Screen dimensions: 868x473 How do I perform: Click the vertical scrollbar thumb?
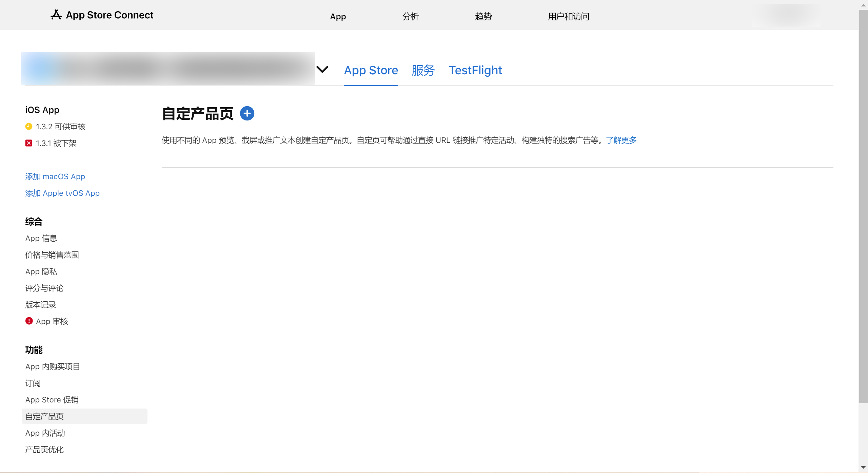coord(863,206)
